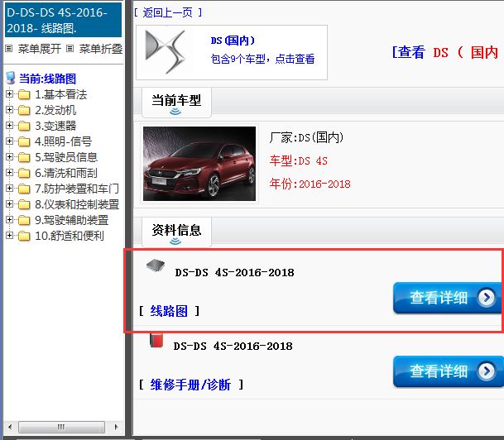Screen dimensions: 504x440
Task: Click folder icon for 2.发动机
Action: pos(24,110)
